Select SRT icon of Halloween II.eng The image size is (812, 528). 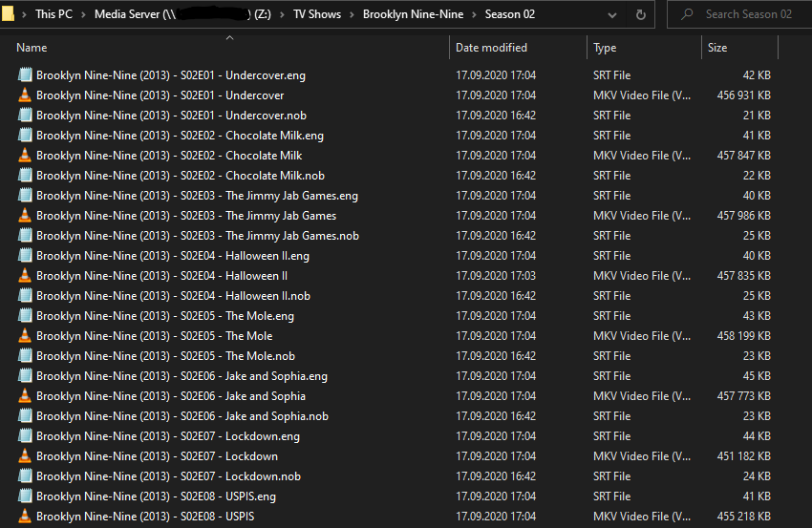(x=24, y=256)
